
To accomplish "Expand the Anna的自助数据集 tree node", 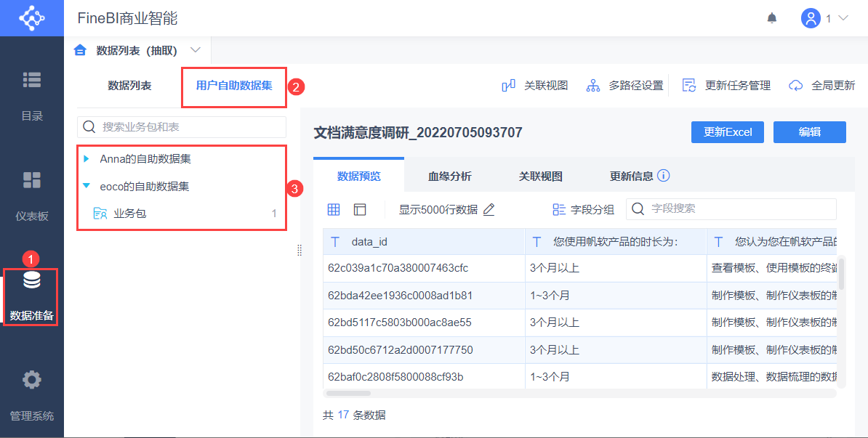I will coord(86,159).
